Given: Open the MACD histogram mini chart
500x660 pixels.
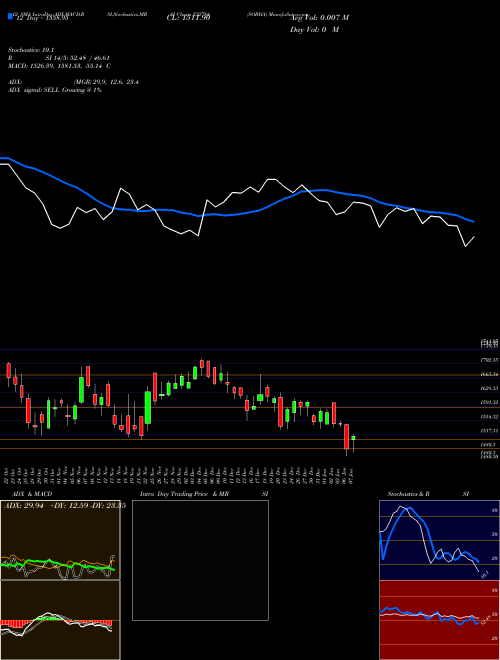Looking at the screenshot, I should (60, 620).
